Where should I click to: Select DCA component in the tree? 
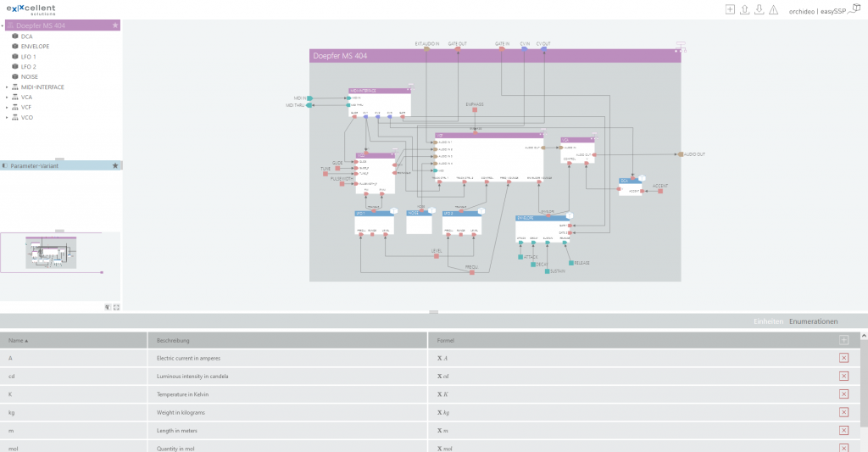[x=26, y=36]
